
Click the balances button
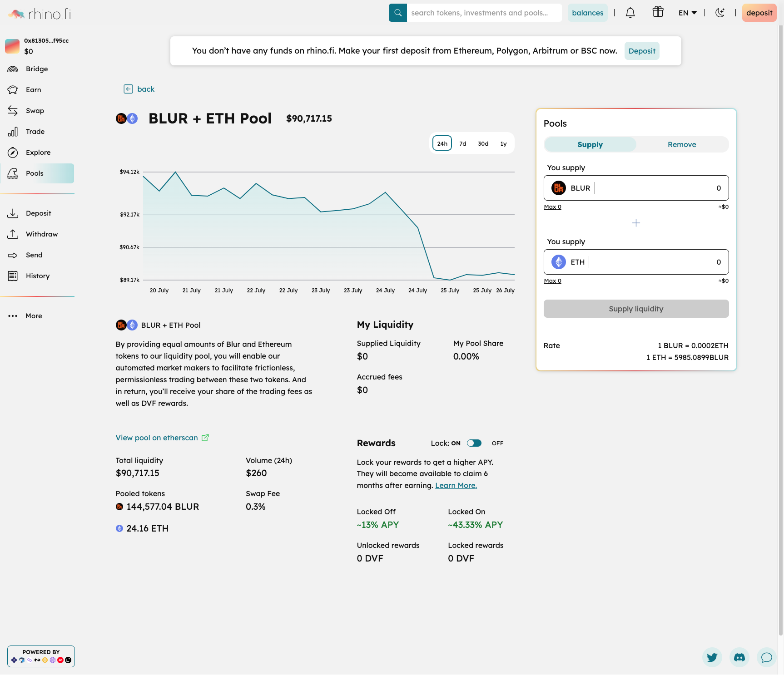pos(587,13)
